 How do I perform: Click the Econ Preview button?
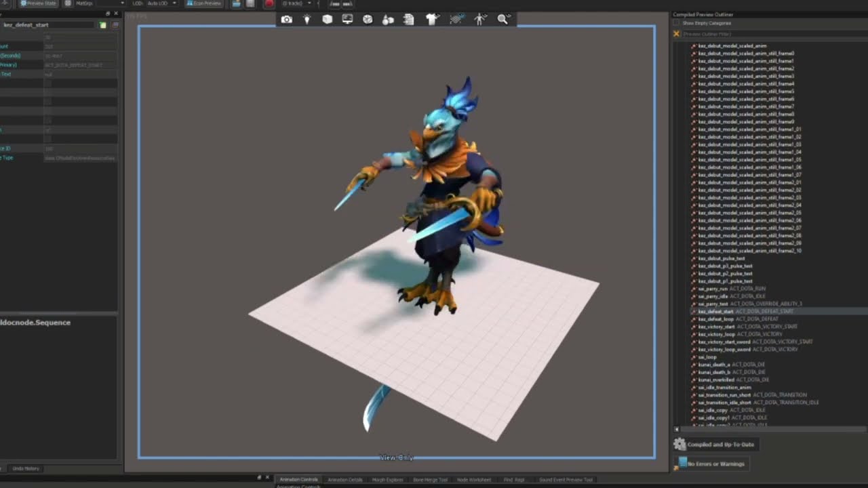[204, 3]
